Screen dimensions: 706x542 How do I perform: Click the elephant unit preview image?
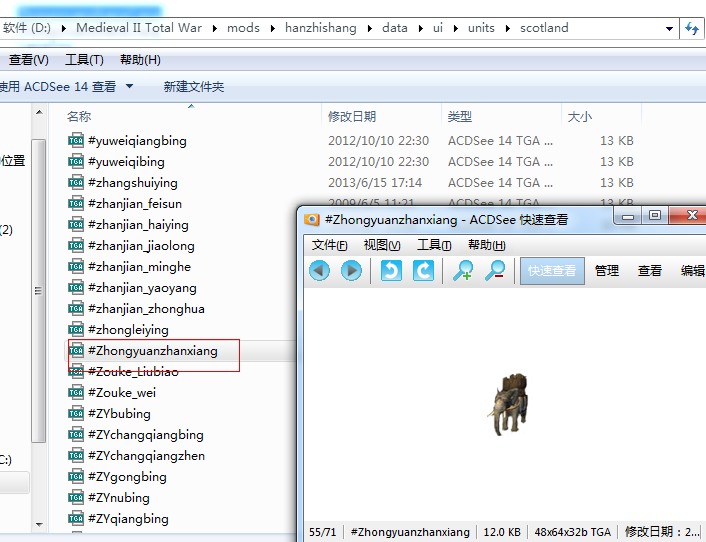508,404
